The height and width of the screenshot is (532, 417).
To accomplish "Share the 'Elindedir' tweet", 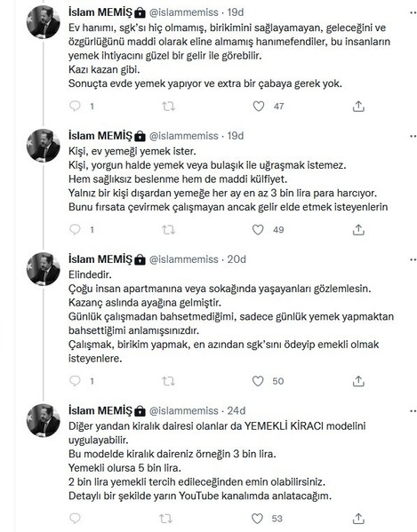I will pos(358,381).
